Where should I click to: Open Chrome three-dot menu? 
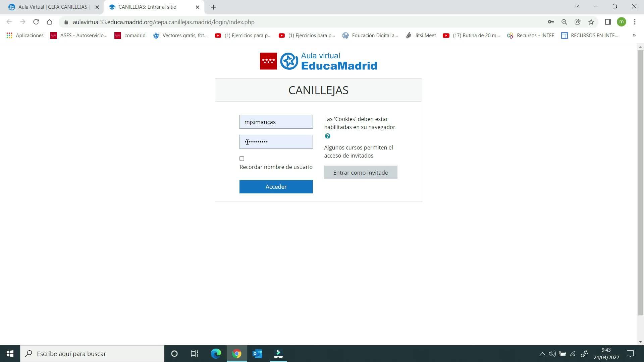pyautogui.click(x=635, y=22)
